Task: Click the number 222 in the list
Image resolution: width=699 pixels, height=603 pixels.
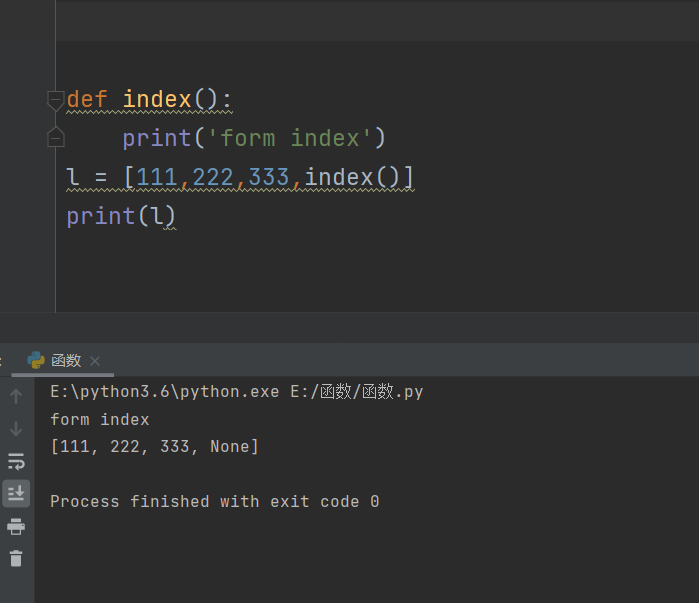Action: coord(213,177)
